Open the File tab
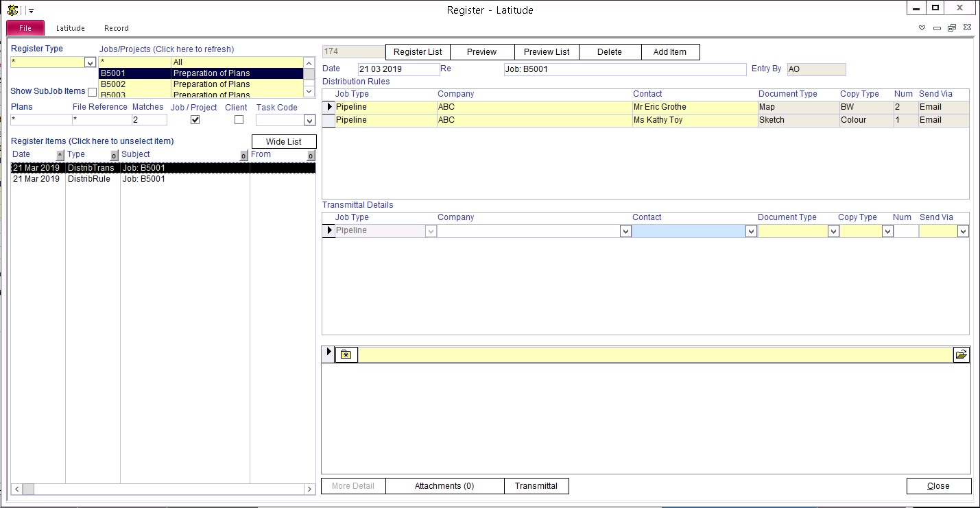Screen dimensions: 980x508 coord(25,28)
